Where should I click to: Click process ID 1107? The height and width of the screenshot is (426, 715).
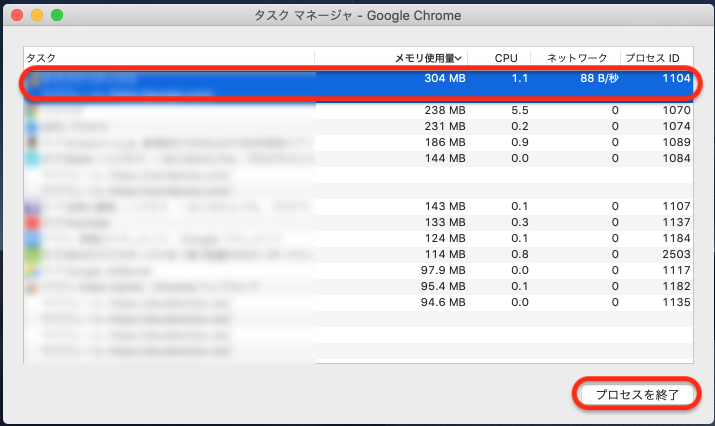[x=676, y=206]
